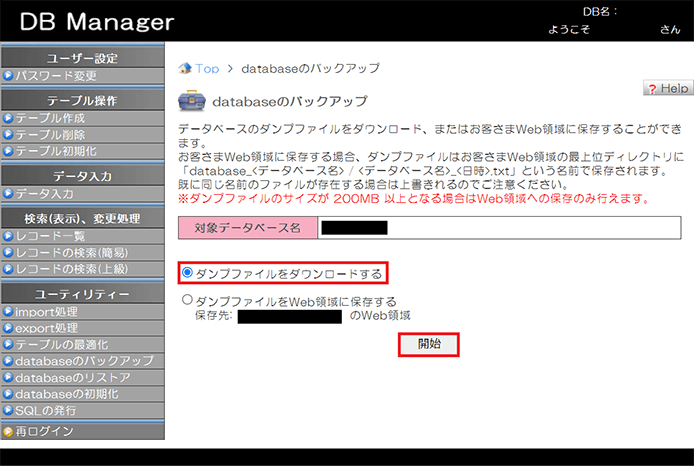Viewport: 694px width, 467px height.
Task: Open databaseのバックアップ in sidebar
Action: pyautogui.click(x=84, y=360)
